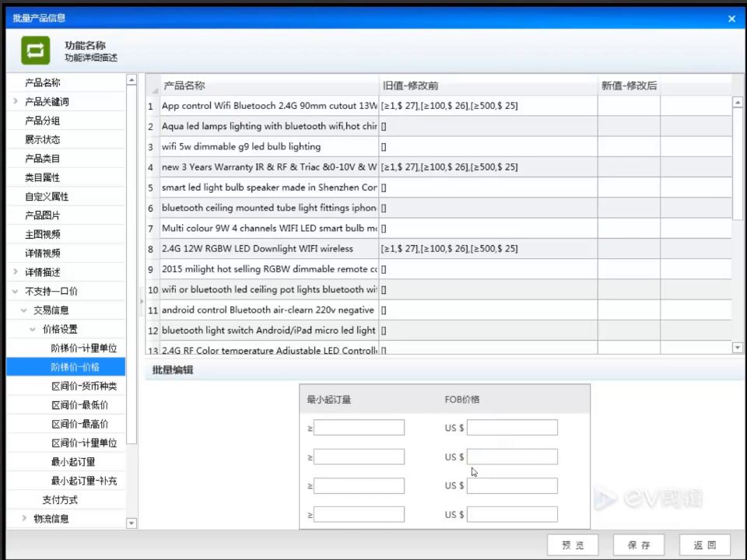Image resolution: width=747 pixels, height=560 pixels.
Task: Click the sidebar scroll-up arrow
Action: (132, 79)
